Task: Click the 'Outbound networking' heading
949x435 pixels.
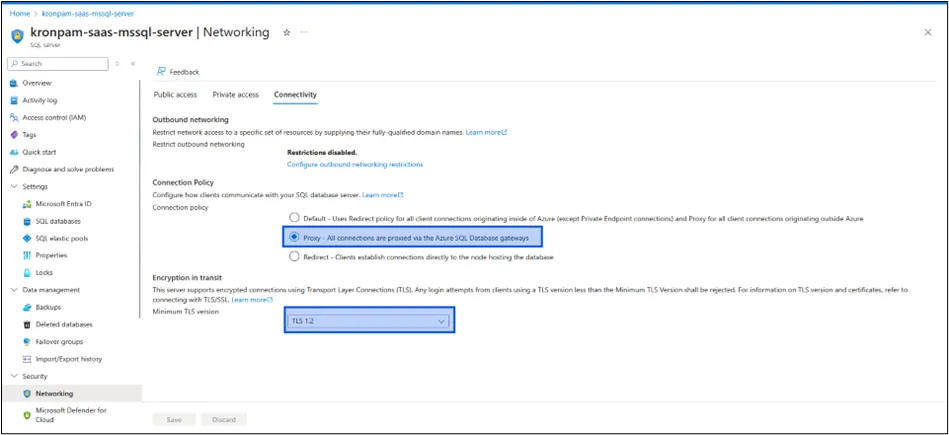Action: pyautogui.click(x=191, y=120)
